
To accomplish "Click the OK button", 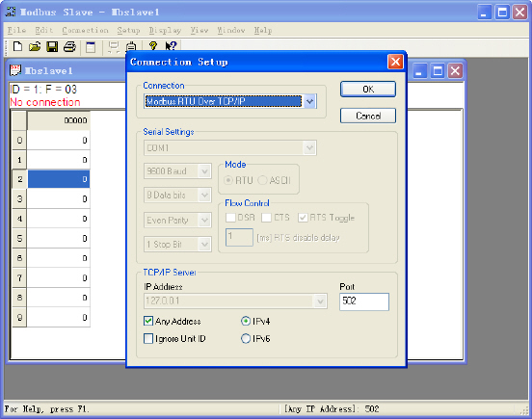I will click(x=368, y=90).
